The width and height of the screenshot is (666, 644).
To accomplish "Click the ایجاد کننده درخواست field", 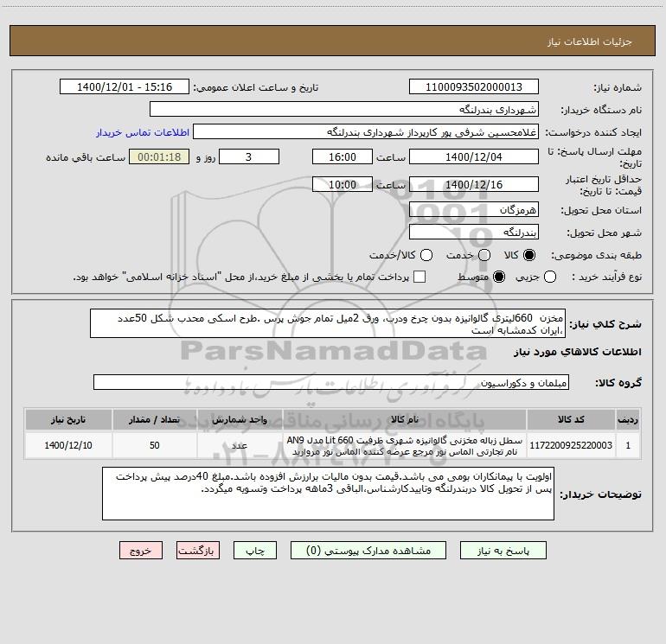I will tap(366, 131).
